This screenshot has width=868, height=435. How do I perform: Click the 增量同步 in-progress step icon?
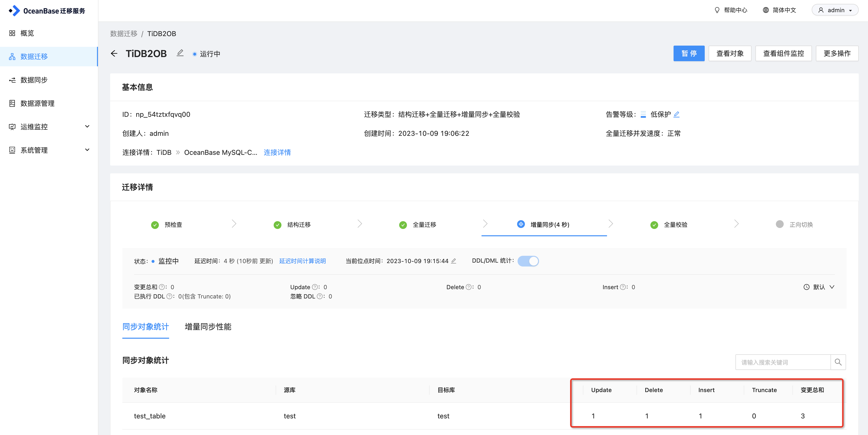point(521,224)
